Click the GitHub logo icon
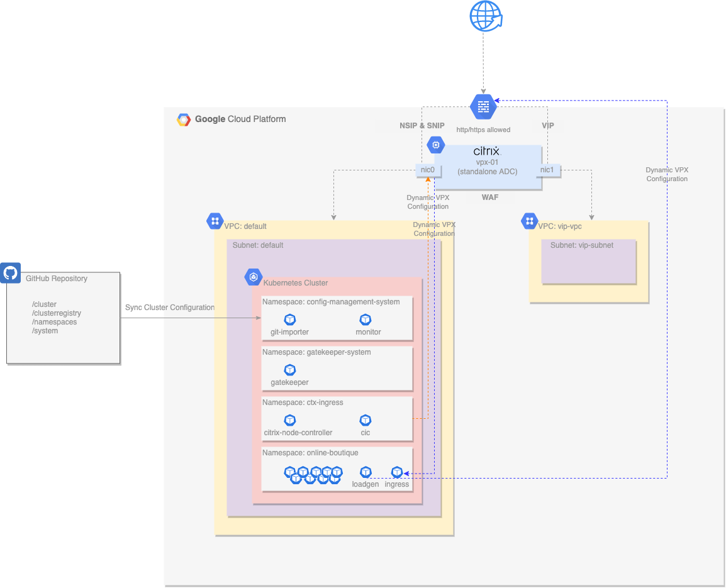726x588 pixels. [x=10, y=273]
